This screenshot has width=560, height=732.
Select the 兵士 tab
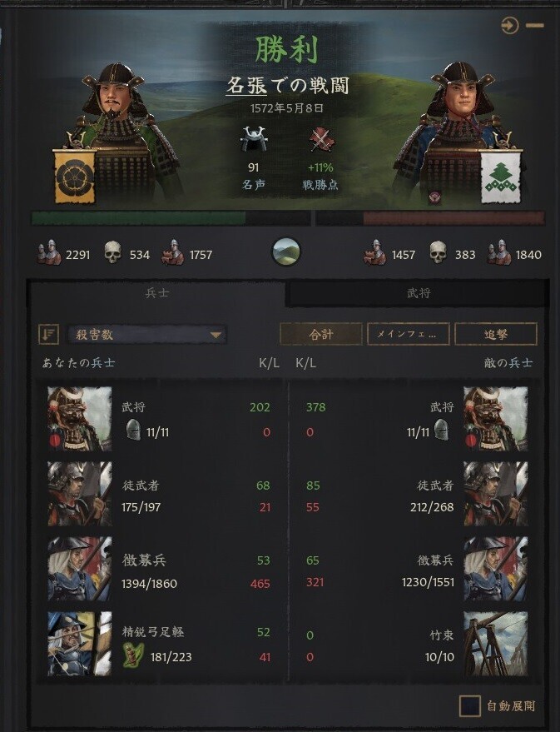[157, 292]
